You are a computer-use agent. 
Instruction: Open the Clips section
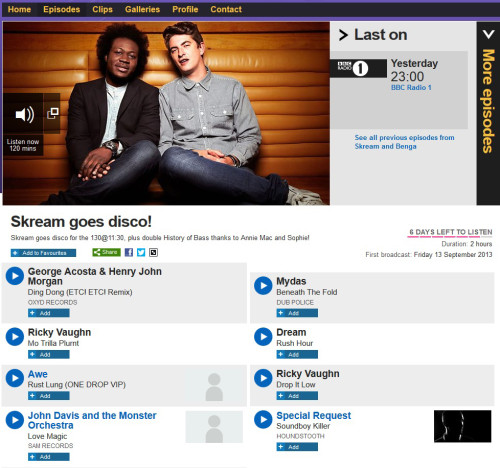click(x=102, y=9)
